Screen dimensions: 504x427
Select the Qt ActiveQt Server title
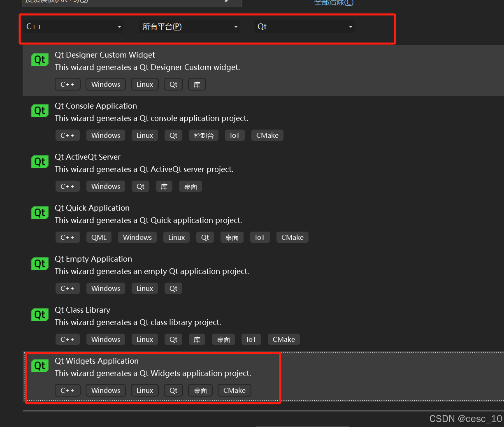point(88,157)
